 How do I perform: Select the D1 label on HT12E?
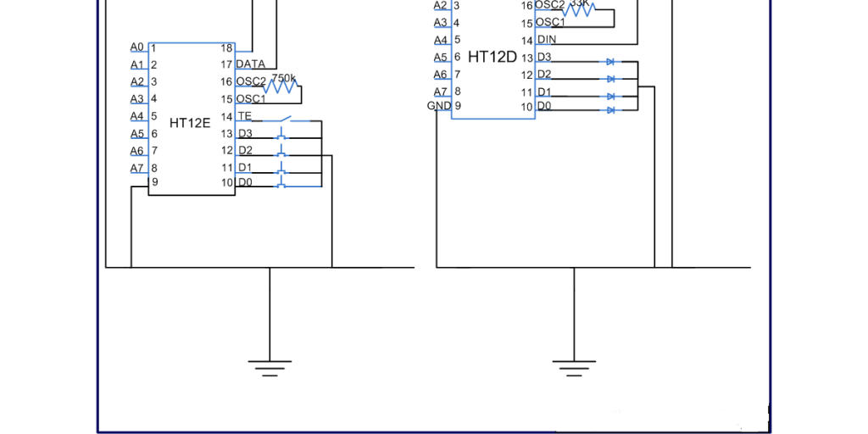[245, 167]
